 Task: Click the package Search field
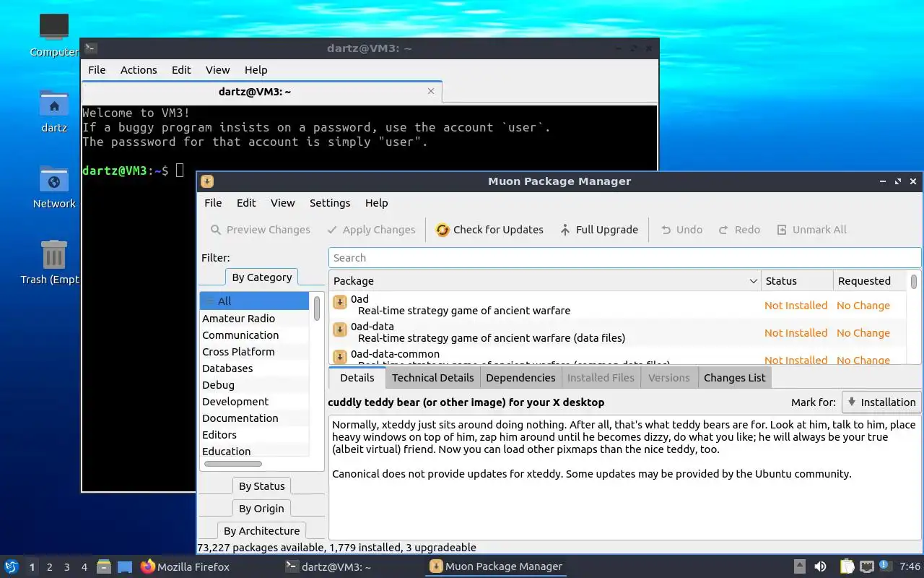click(624, 258)
